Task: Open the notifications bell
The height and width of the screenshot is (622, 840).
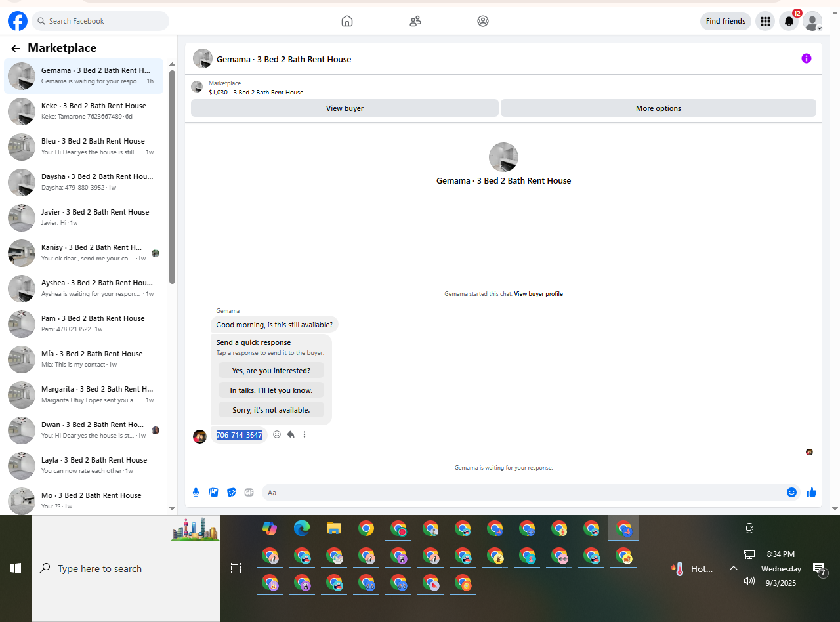Action: 789,21
